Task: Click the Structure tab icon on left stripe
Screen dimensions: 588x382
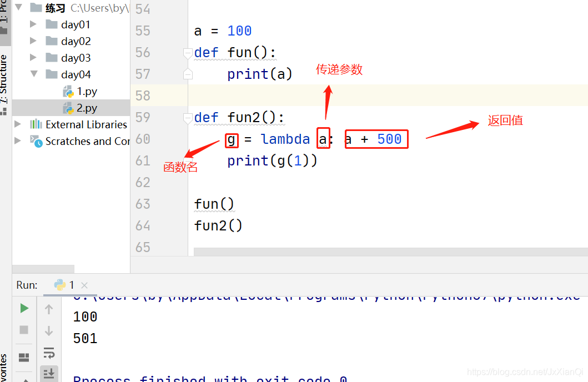Action: 4,112
